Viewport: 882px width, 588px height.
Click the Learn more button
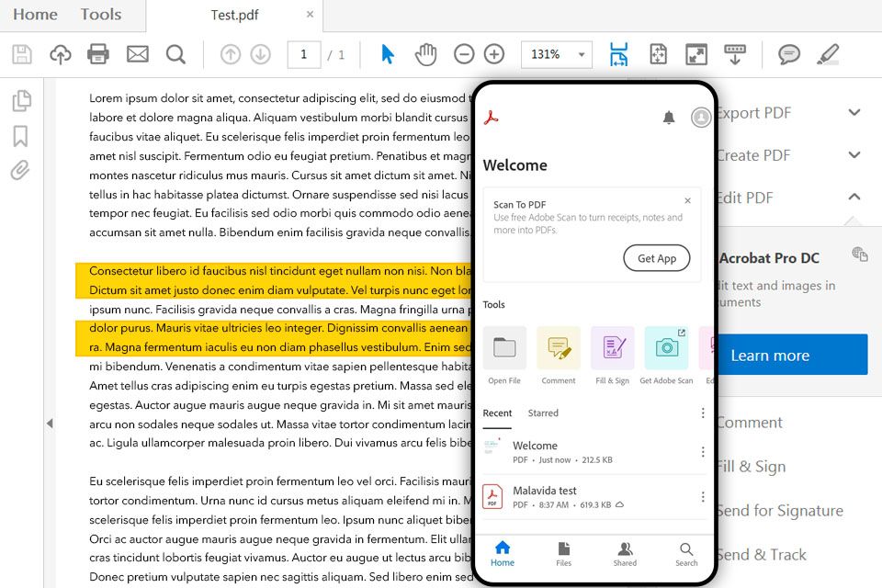point(792,355)
